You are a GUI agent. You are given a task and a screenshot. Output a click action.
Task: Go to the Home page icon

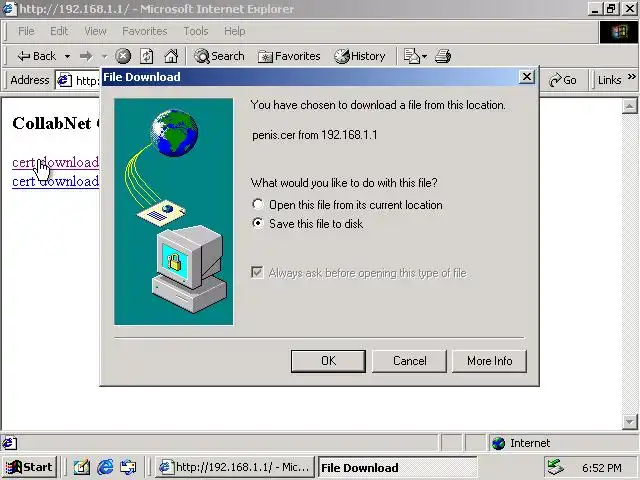pyautogui.click(x=171, y=56)
